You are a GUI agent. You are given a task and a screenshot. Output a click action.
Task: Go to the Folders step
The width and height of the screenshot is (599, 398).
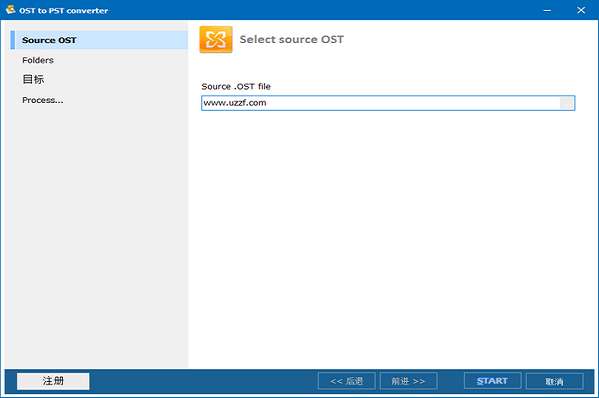point(38,60)
